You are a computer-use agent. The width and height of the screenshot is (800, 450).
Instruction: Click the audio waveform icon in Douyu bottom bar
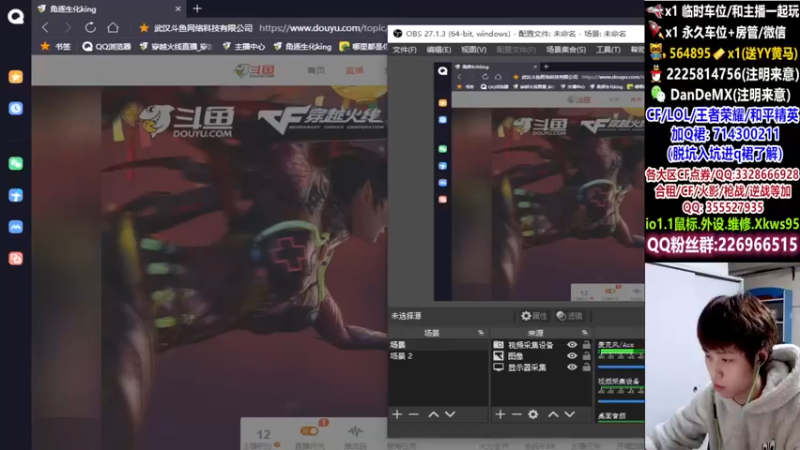[356, 432]
